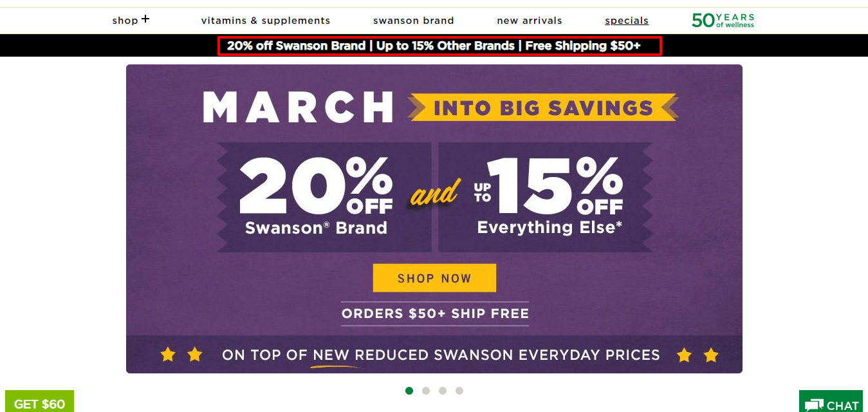Go to new arrivals
The width and height of the screenshot is (868, 412).
[530, 21]
